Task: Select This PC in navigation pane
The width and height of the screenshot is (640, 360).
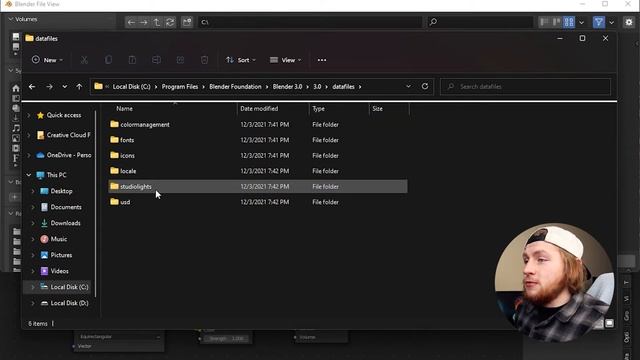Action: pos(56,175)
